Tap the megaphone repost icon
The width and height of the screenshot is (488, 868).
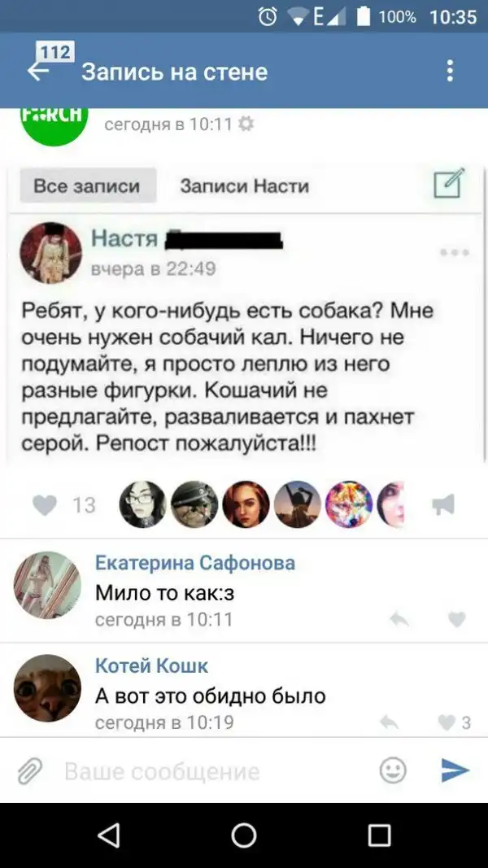tap(443, 505)
